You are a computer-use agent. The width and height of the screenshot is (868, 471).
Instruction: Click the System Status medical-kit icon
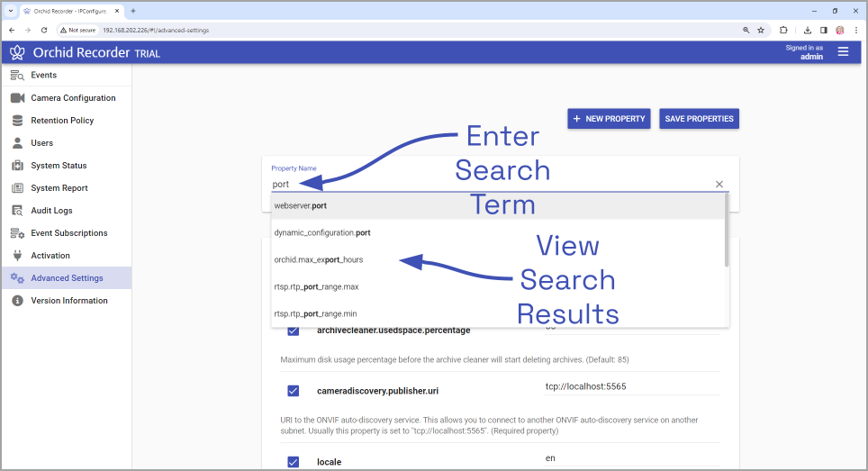pos(17,166)
